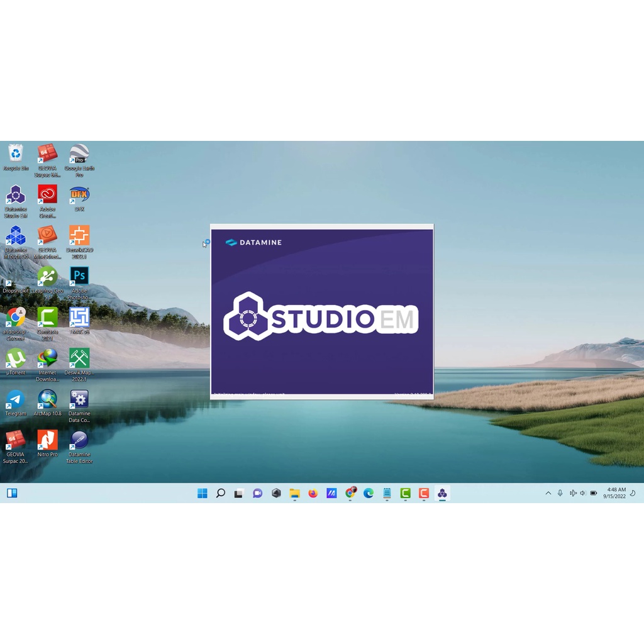Open the clock showing 4:48 AM

tap(614, 493)
